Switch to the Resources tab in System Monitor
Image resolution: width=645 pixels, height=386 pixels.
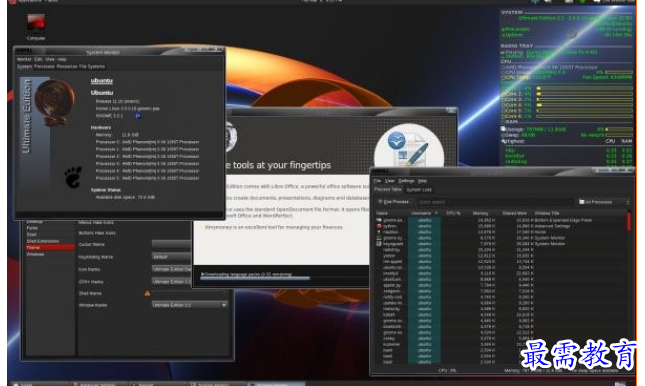pos(67,66)
